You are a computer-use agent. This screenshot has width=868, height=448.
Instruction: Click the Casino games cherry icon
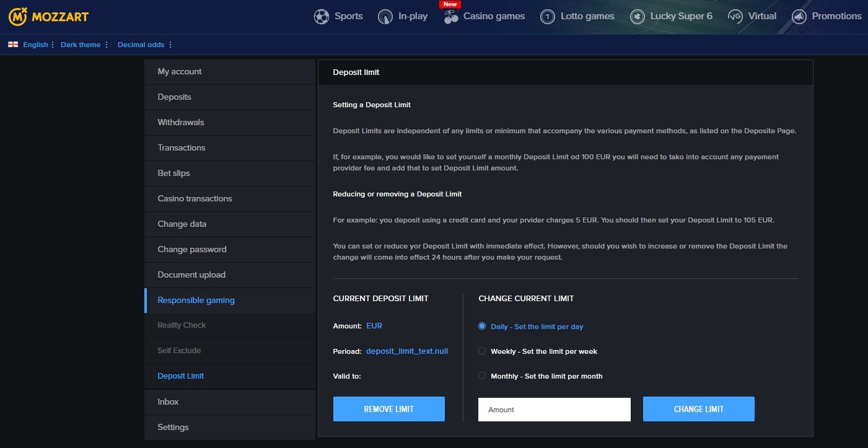(451, 17)
